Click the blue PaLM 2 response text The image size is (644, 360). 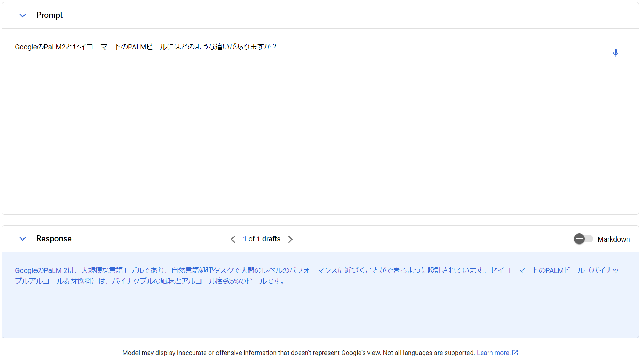249,270
